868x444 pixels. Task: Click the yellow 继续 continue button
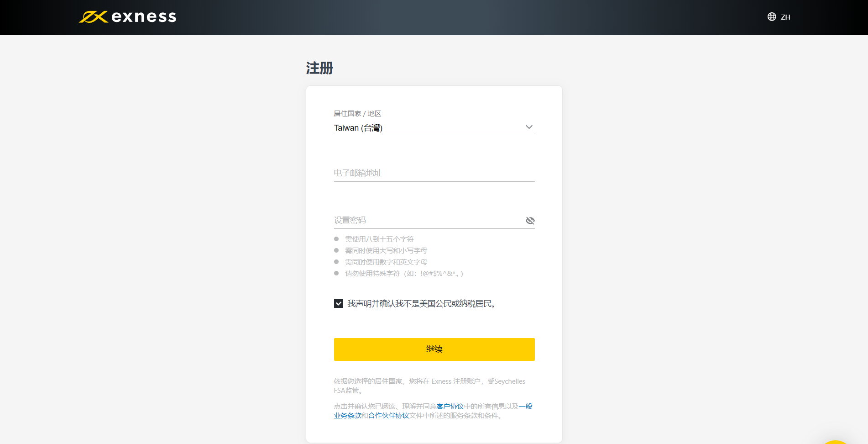(434, 349)
